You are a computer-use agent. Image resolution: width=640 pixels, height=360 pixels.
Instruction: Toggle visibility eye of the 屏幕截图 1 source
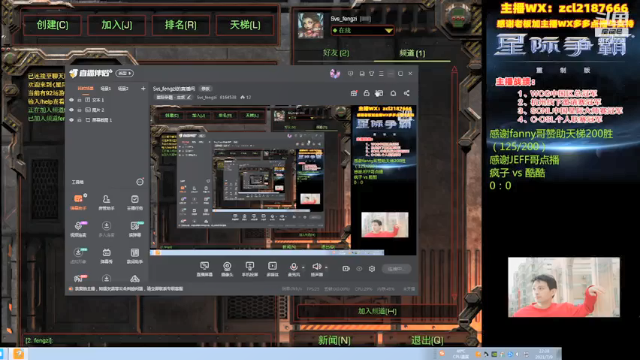tap(71, 120)
